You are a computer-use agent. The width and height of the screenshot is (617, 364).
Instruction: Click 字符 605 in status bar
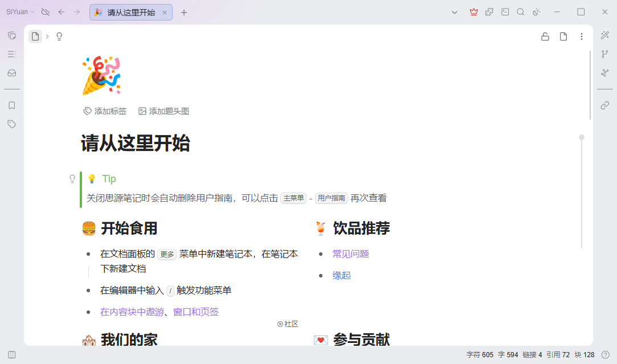point(480,354)
